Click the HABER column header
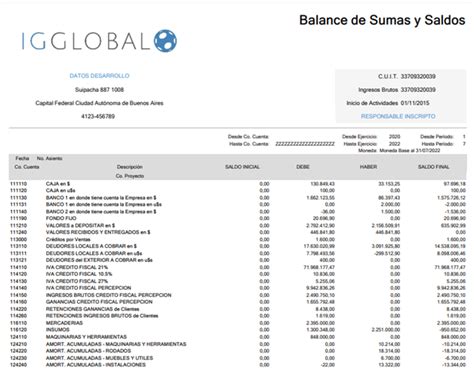This screenshot has height=371, width=474. [368, 167]
